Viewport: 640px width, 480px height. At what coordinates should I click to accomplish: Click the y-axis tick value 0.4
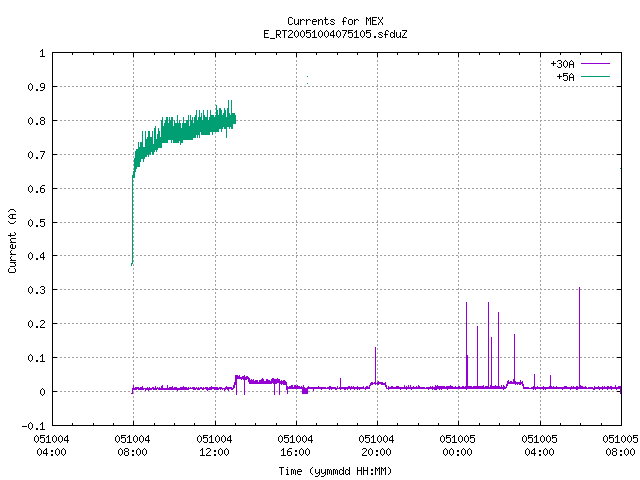coord(36,256)
